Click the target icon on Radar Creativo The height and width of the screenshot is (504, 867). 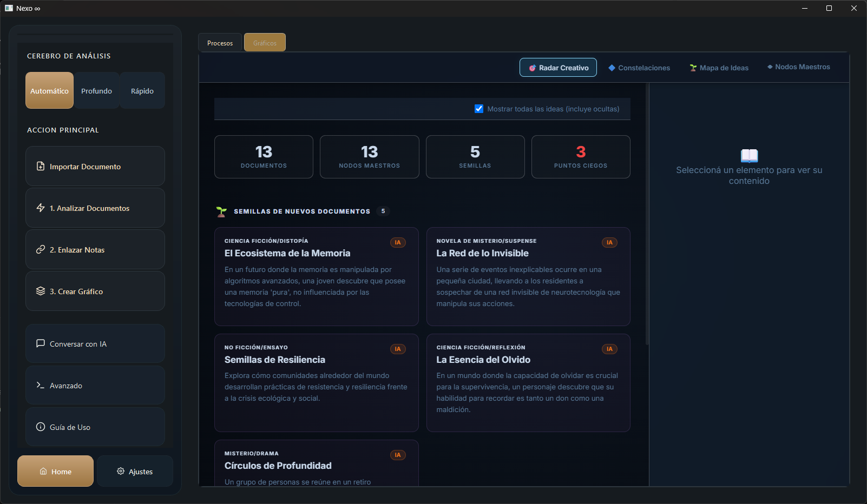533,68
